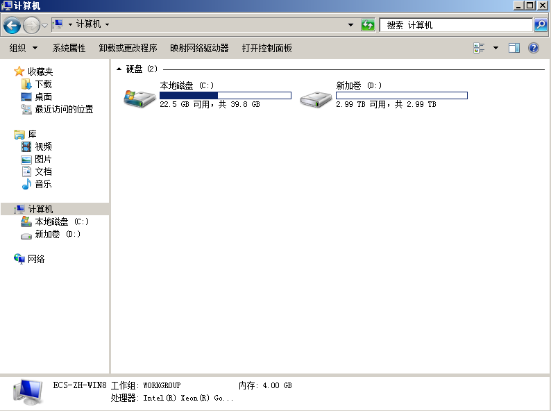The height and width of the screenshot is (411, 551).
Task: Click the green refresh button
Action: (368, 25)
